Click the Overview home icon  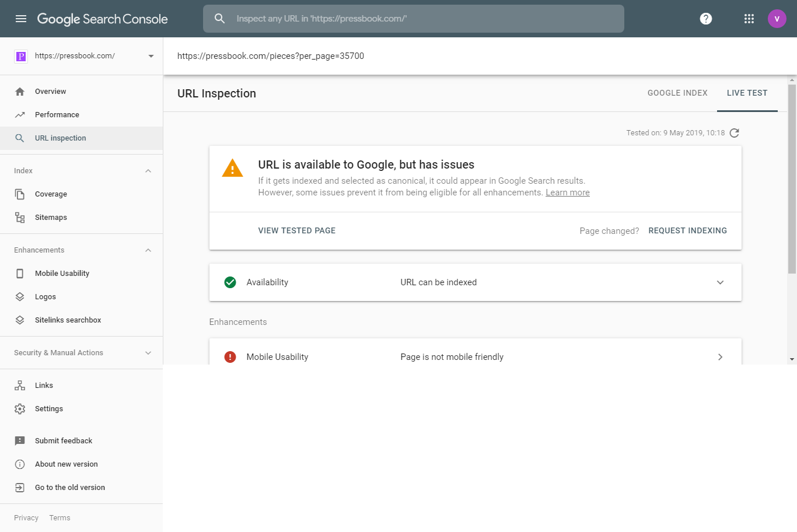[20, 92]
